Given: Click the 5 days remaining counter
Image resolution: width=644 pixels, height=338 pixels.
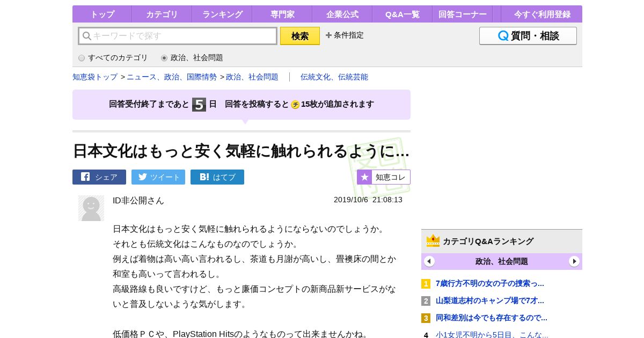Looking at the screenshot, I should coord(199,105).
